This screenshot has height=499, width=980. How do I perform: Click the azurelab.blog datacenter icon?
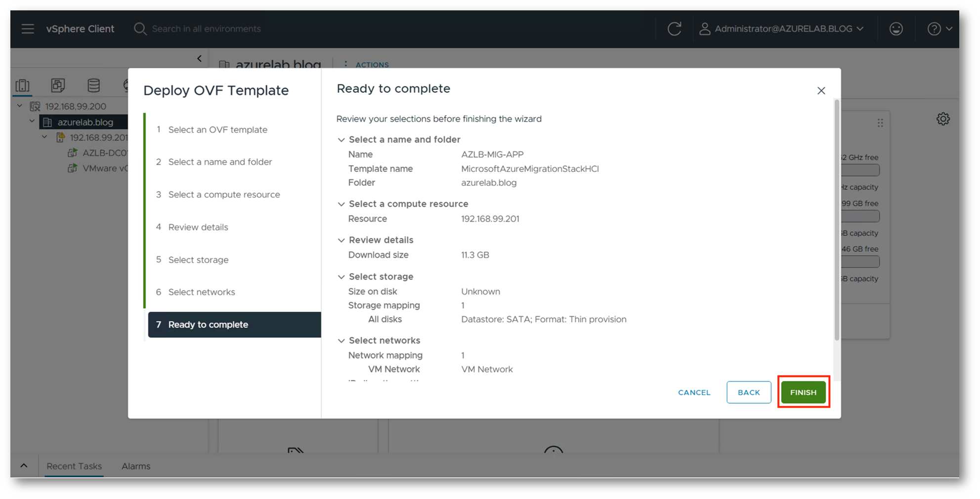(x=47, y=122)
